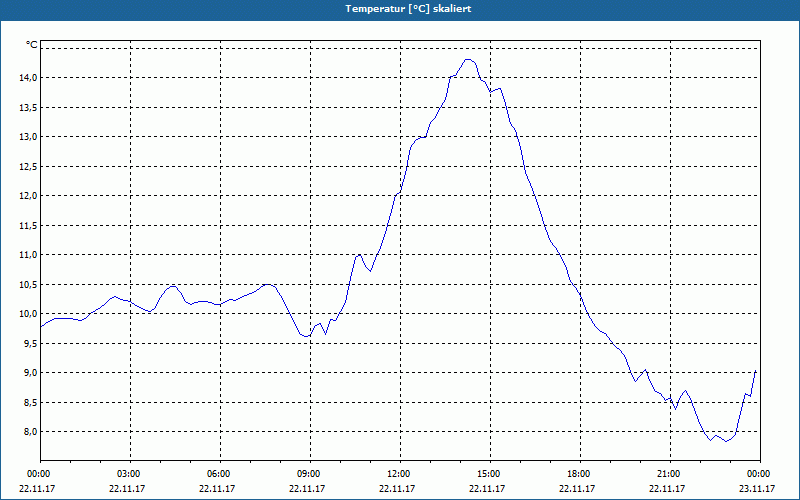Select the 9,0 y-axis label
800x500 pixels.
click(30, 372)
